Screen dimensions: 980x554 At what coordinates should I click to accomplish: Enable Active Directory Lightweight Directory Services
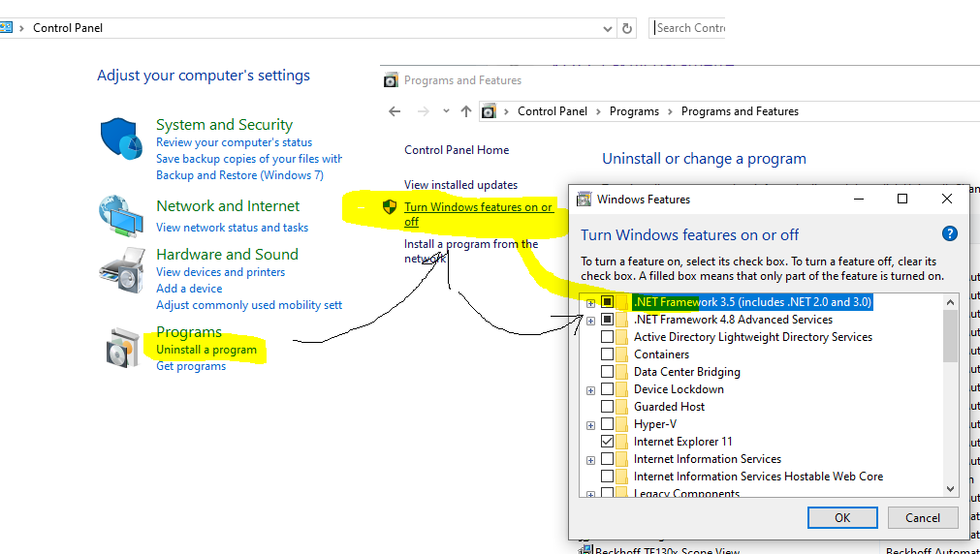coord(607,337)
